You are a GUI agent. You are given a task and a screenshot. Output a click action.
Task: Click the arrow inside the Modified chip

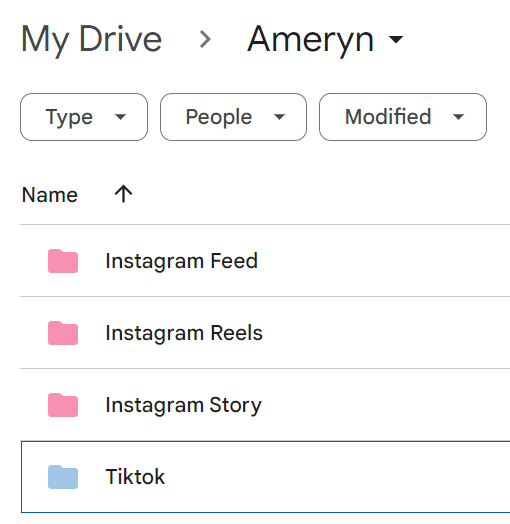coord(458,117)
